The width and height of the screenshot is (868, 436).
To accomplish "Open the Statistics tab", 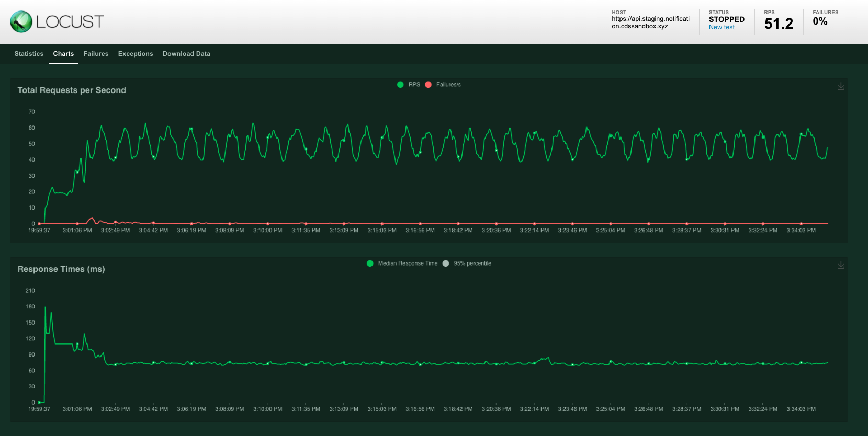I will pyautogui.click(x=29, y=54).
